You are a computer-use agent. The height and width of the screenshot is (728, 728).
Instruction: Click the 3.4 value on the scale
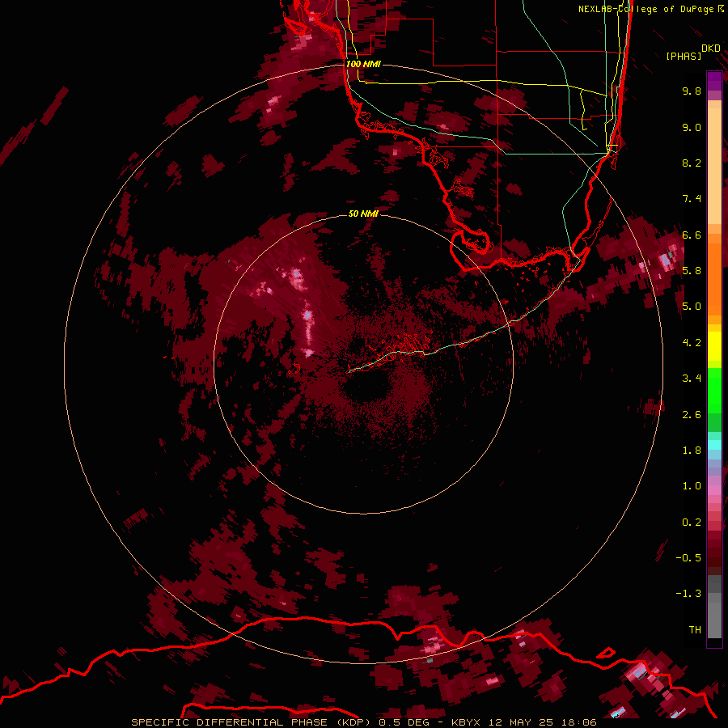tap(692, 379)
